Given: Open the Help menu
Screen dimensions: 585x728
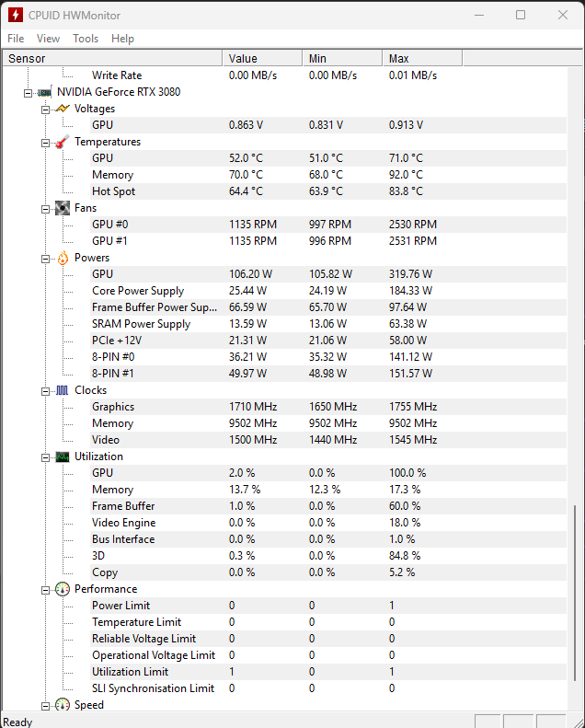Looking at the screenshot, I should tap(122, 39).
